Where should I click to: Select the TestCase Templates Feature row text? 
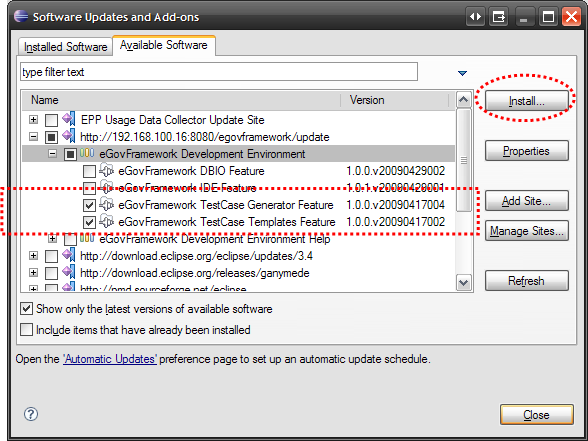point(227,222)
